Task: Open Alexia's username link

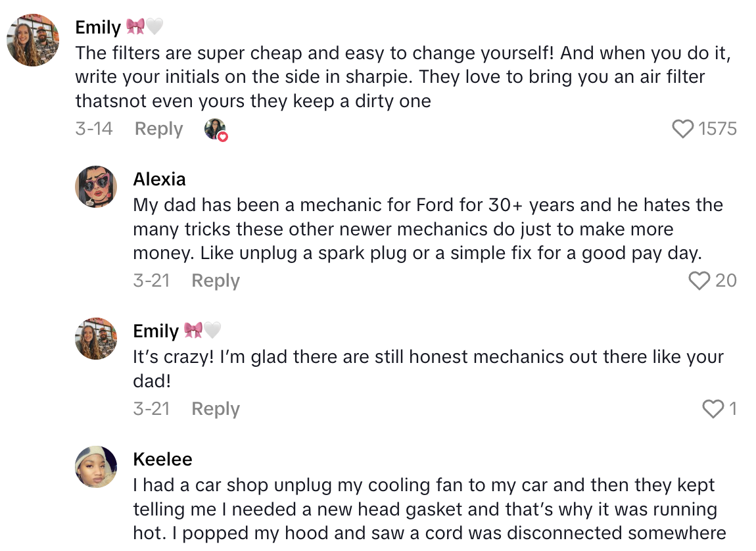Action: click(159, 179)
